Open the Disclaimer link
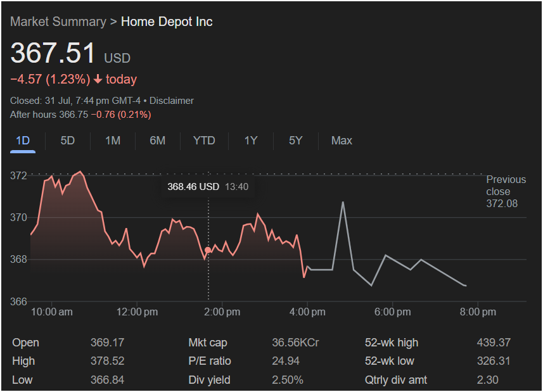The height and width of the screenshot is (392, 543). pos(172,101)
